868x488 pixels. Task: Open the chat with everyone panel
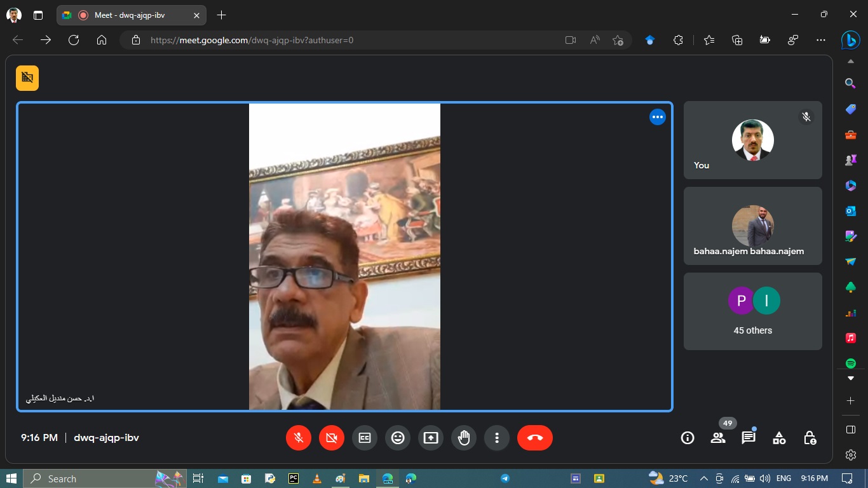(749, 438)
